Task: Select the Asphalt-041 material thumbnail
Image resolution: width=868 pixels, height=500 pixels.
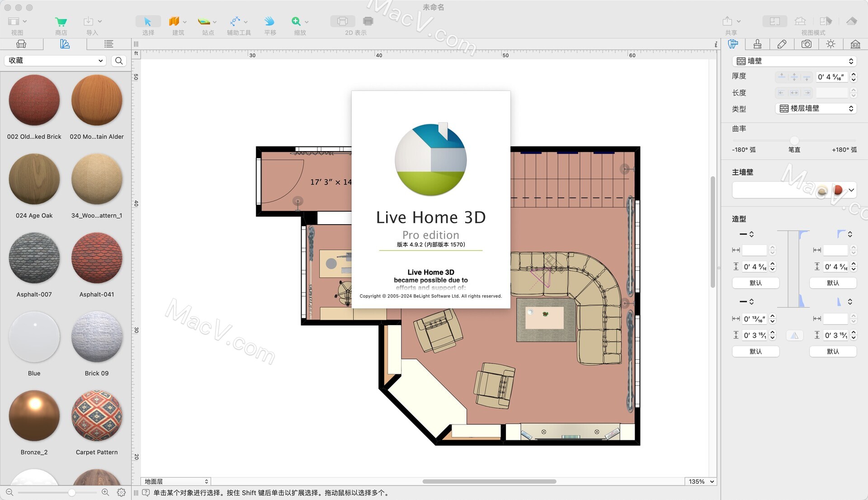Action: (x=97, y=259)
